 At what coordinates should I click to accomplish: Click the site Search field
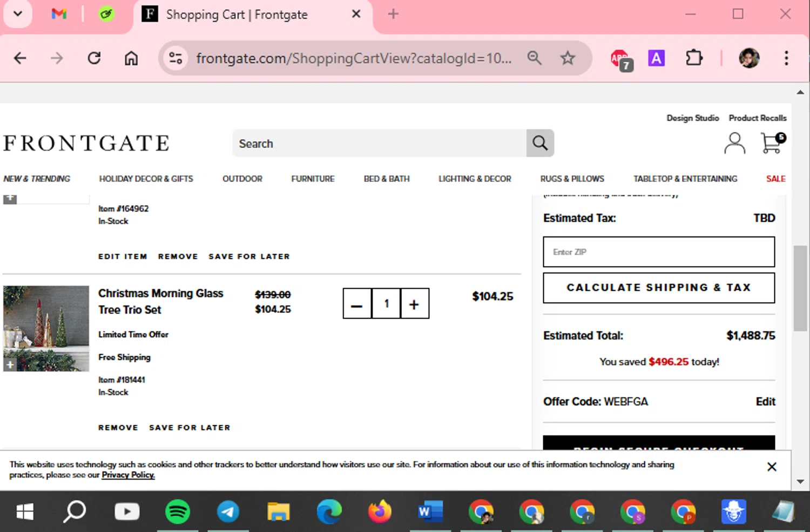pyautogui.click(x=380, y=143)
